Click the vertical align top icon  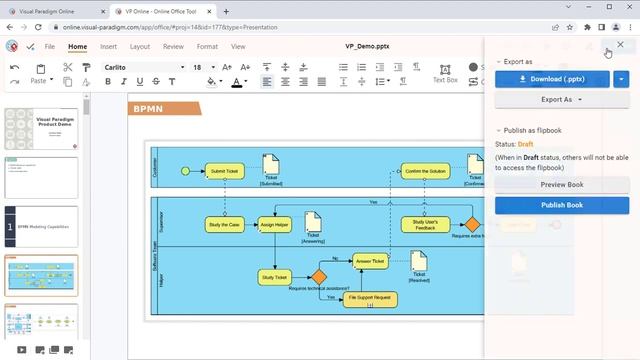(x=267, y=67)
